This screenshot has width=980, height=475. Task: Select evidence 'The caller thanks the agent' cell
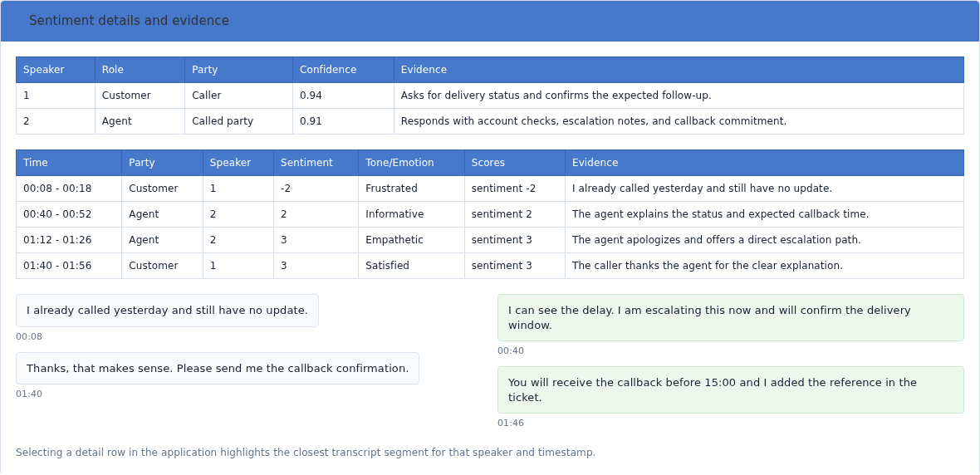pyautogui.click(x=764, y=266)
